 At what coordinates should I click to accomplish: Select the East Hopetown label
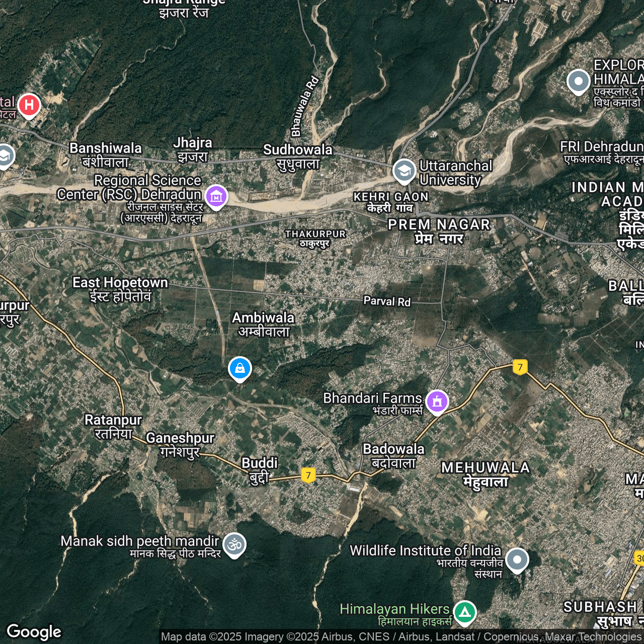coord(120,283)
